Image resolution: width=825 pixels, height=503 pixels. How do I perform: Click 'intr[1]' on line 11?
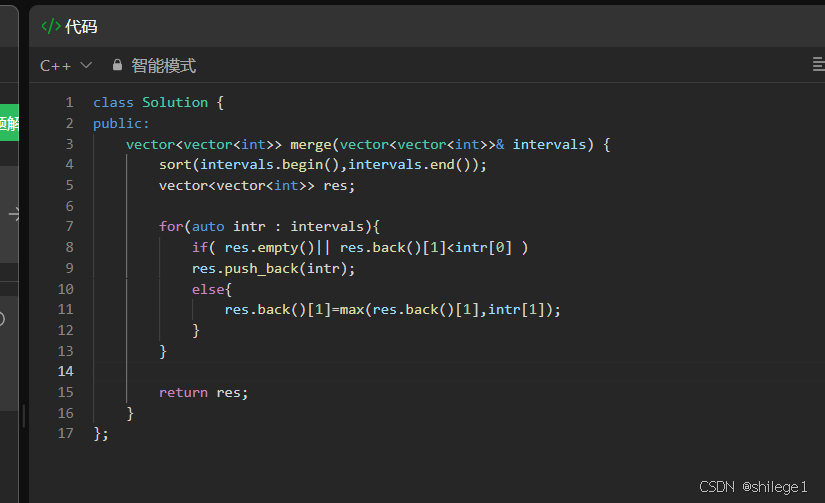516,309
